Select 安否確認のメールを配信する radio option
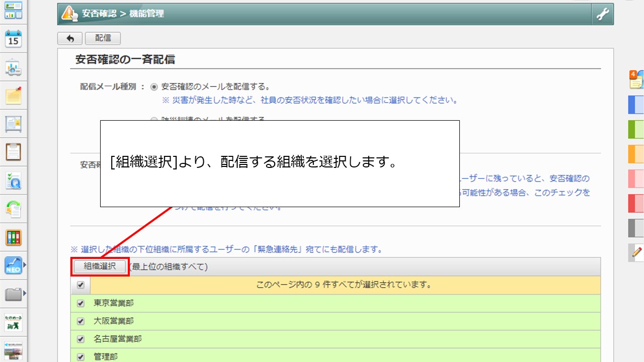644x362 pixels. 154,86
